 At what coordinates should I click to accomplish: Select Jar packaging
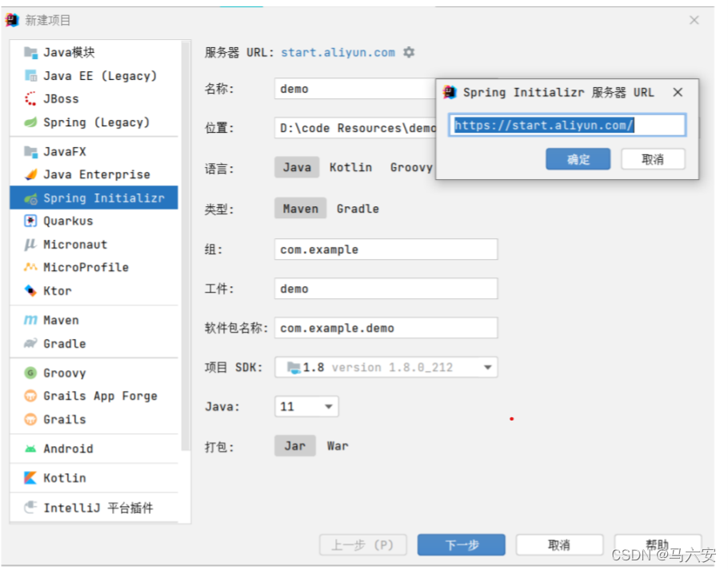295,446
